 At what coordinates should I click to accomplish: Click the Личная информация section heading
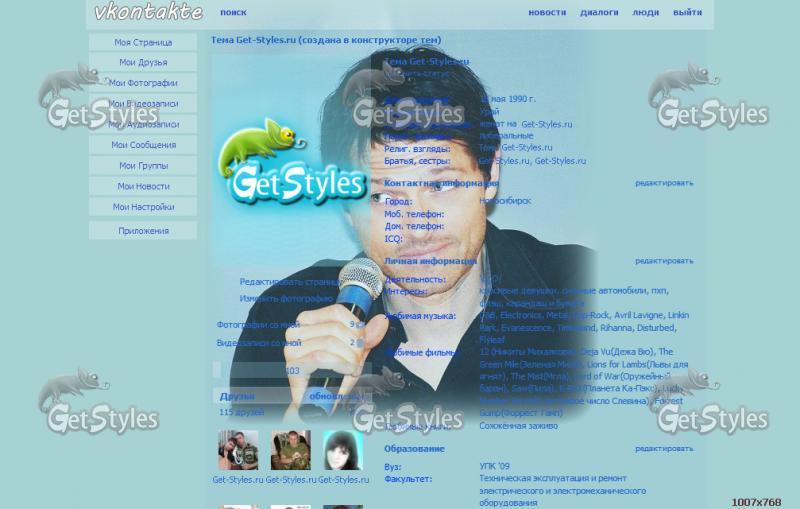(x=430, y=261)
